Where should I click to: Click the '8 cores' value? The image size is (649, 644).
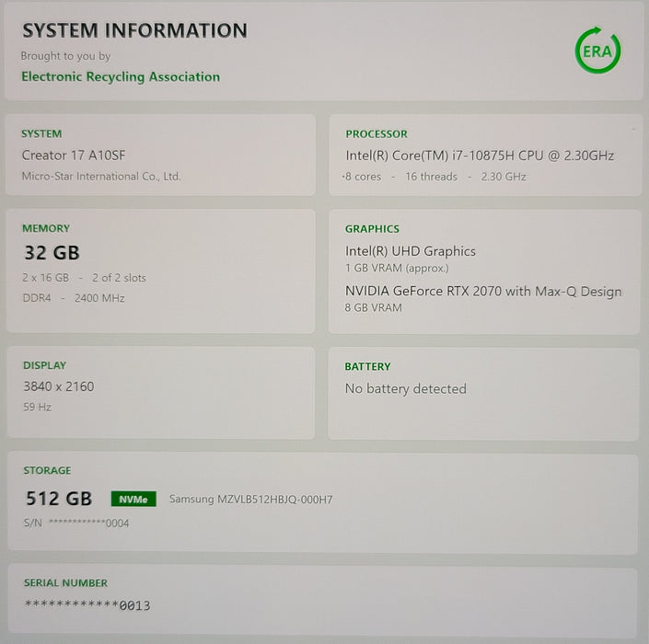[363, 177]
